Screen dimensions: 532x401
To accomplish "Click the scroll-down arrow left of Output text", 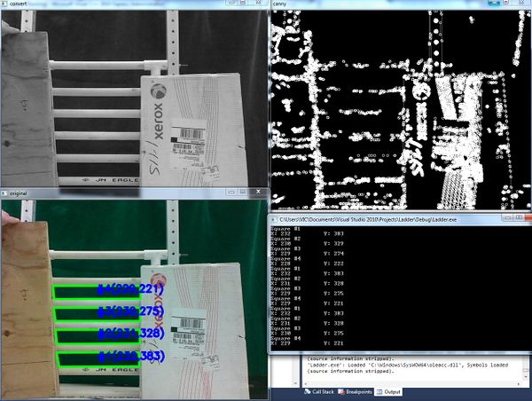I will (295, 383).
